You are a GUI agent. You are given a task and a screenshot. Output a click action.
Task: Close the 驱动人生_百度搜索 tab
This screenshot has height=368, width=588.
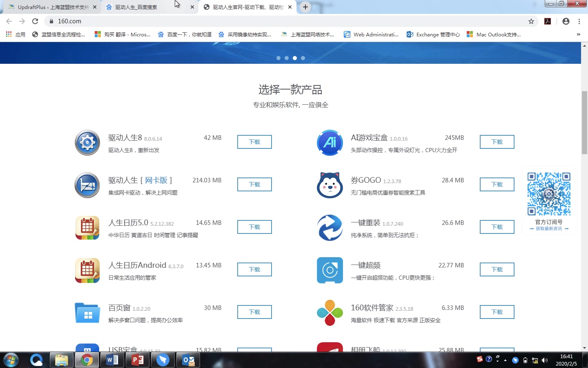pyautogui.click(x=192, y=7)
